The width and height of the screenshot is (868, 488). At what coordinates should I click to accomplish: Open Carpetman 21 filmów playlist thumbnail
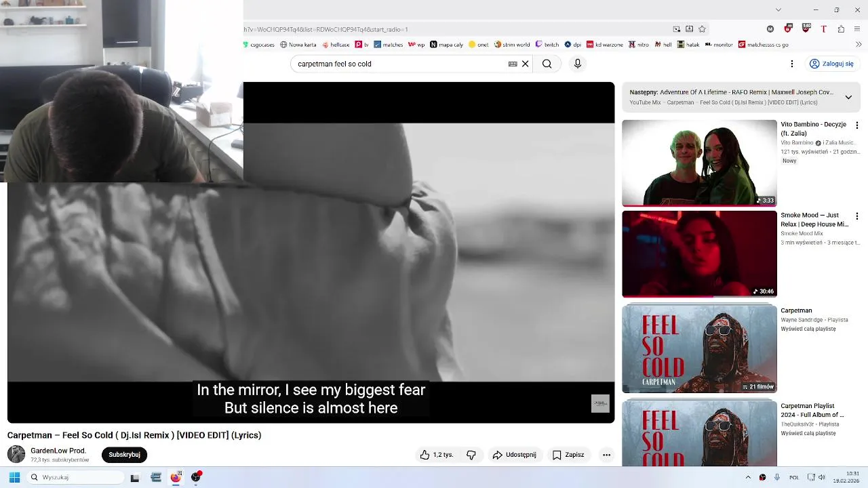(699, 348)
